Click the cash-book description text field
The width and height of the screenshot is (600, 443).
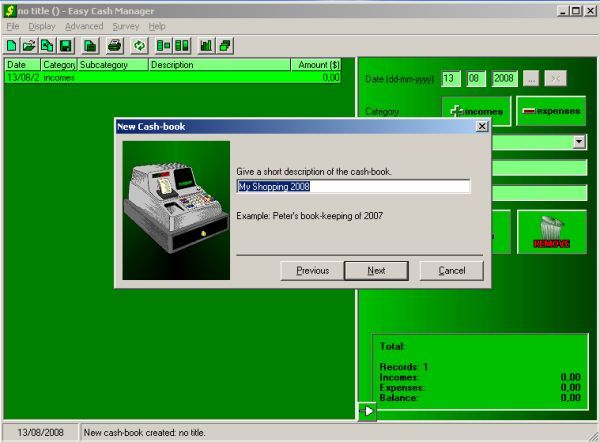[353, 187]
